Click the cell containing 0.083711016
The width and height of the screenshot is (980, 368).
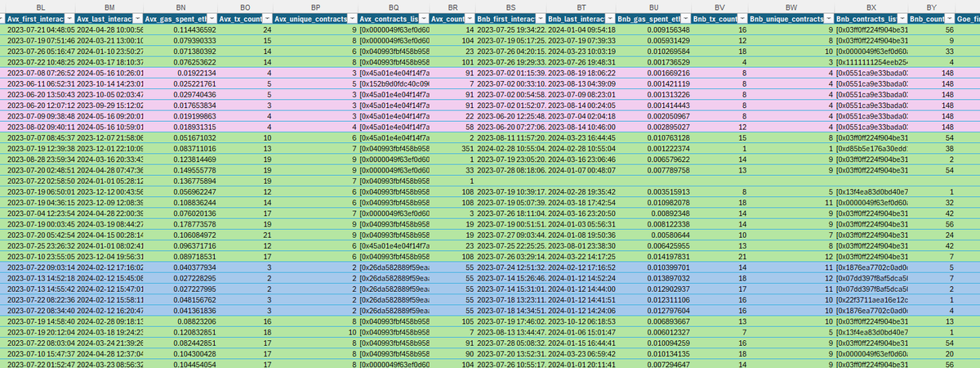point(181,148)
